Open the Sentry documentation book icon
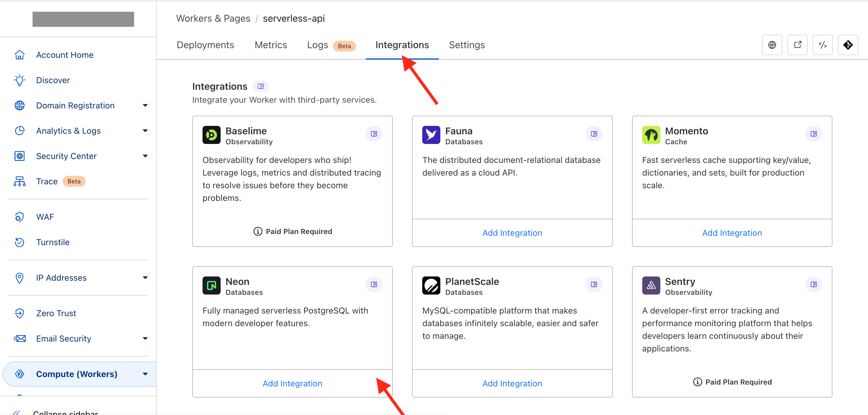868x415 pixels. click(x=813, y=284)
